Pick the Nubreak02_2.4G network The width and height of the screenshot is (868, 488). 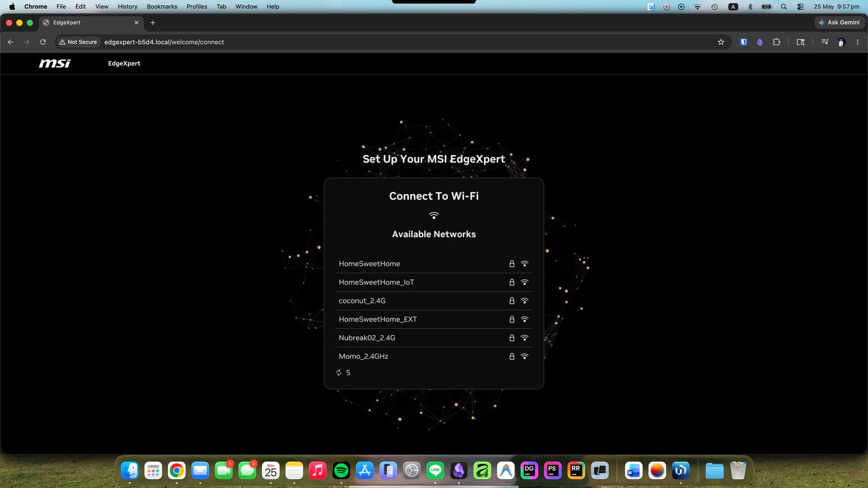pos(434,338)
